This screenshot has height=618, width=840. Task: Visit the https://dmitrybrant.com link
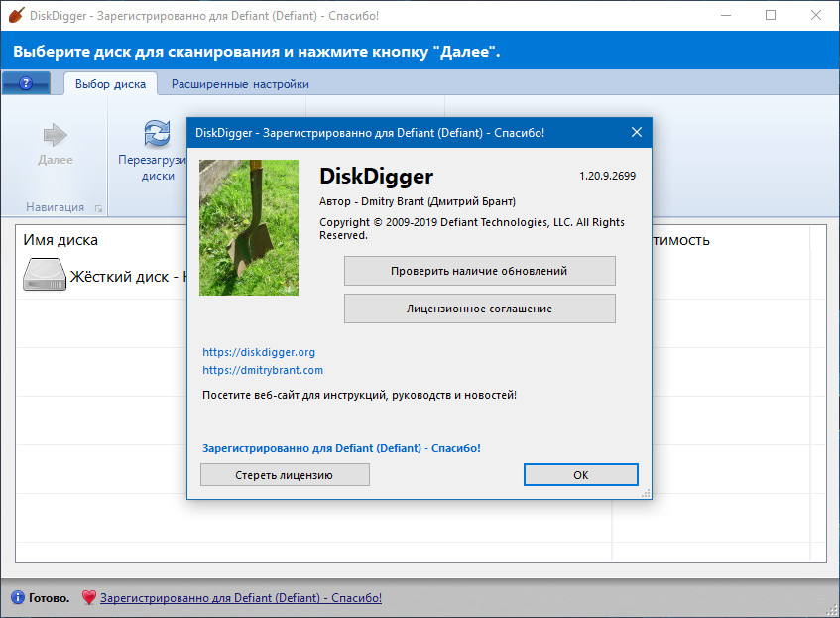point(263,370)
